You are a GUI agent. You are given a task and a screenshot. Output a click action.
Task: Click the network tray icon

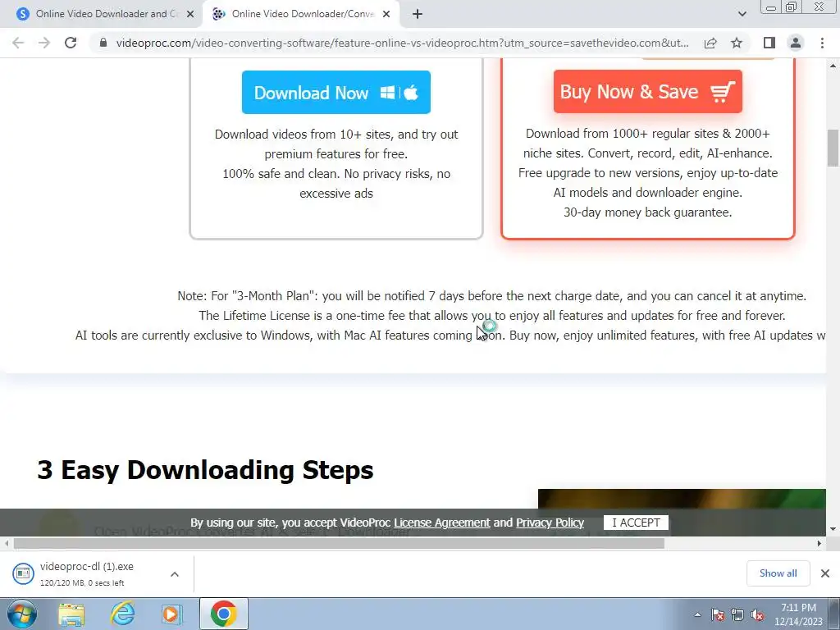click(737, 614)
